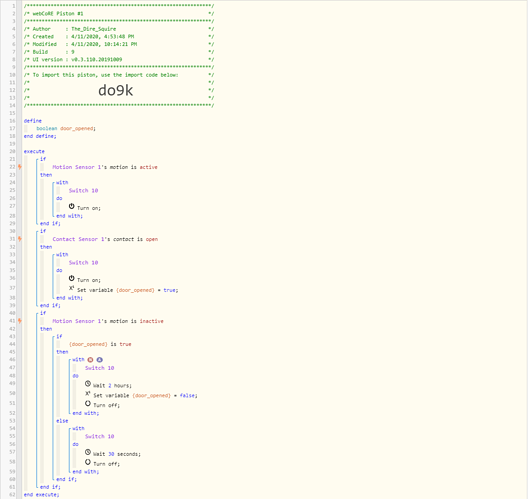Open condition Contact Sensor 1's contact is open
Screen dimensions: 531x499
[105, 239]
